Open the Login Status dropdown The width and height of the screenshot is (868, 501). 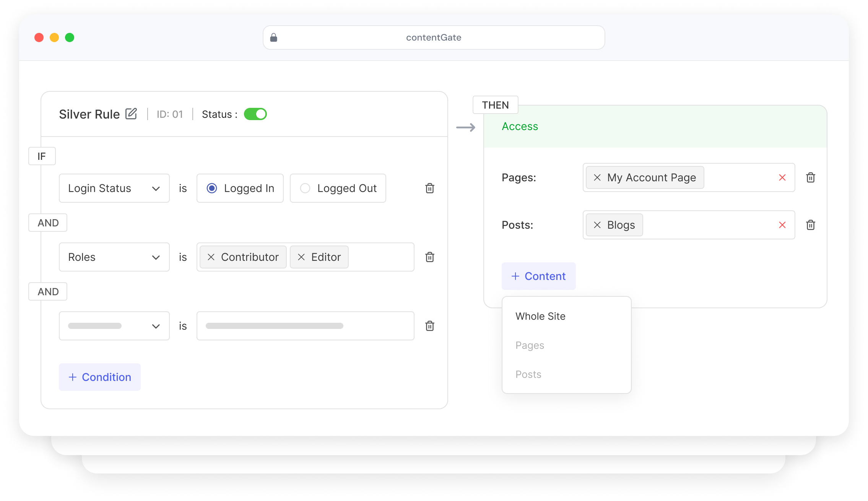114,188
